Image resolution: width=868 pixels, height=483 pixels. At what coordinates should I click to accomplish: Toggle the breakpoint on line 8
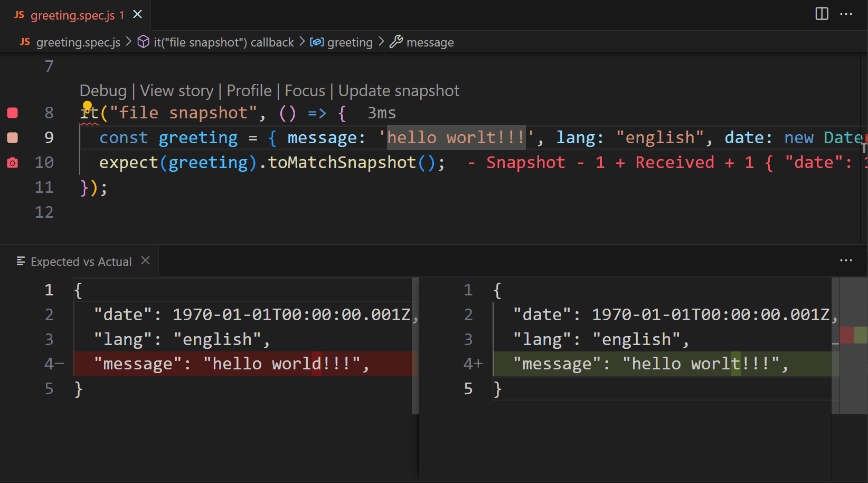coord(13,113)
